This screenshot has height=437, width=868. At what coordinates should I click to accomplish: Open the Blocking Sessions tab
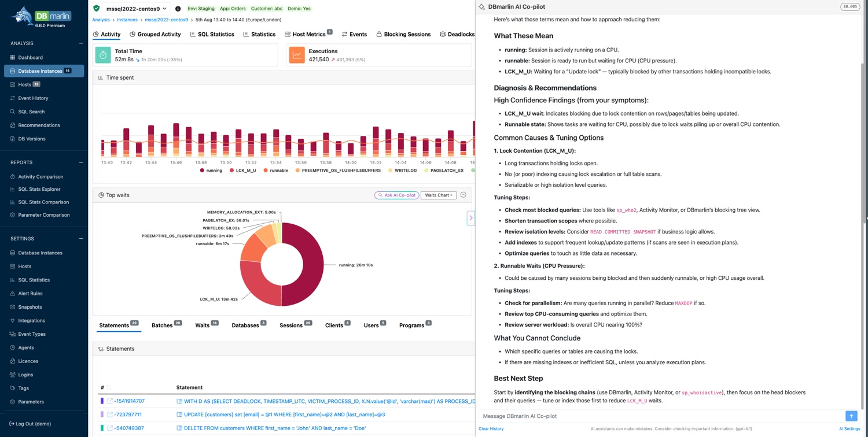(403, 34)
